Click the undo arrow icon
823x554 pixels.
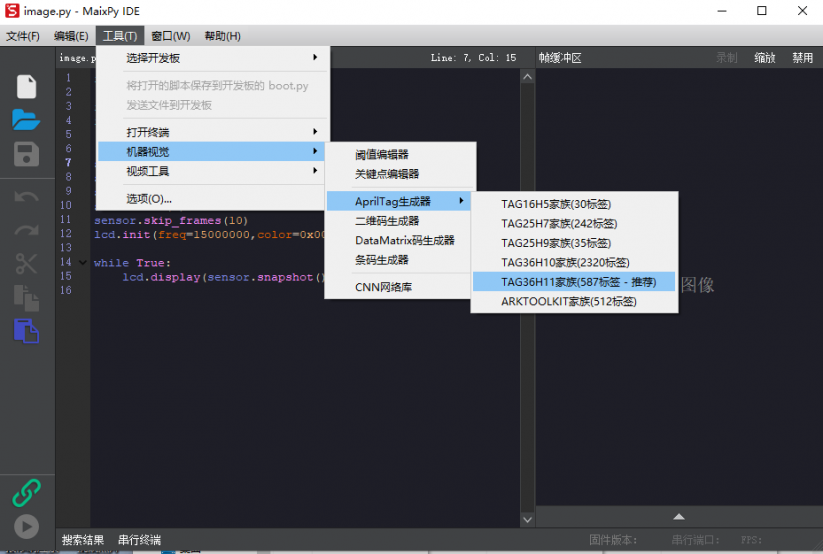coord(26,197)
